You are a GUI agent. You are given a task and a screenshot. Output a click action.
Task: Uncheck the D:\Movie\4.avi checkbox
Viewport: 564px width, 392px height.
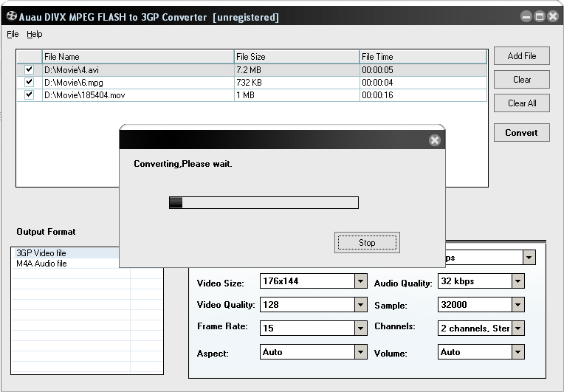pos(29,69)
